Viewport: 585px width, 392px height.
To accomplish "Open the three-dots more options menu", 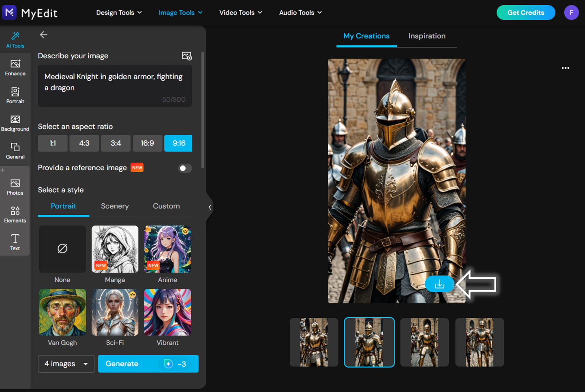I will 565,68.
